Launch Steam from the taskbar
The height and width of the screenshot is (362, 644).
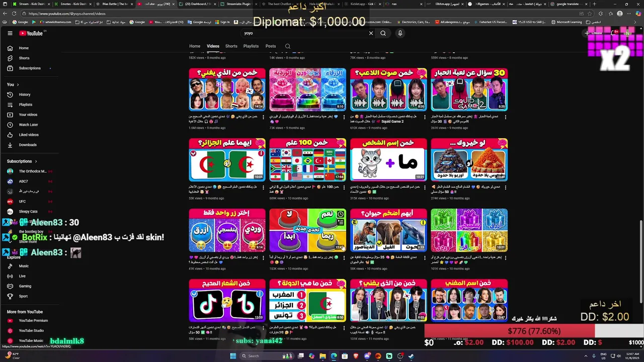(x=411, y=356)
